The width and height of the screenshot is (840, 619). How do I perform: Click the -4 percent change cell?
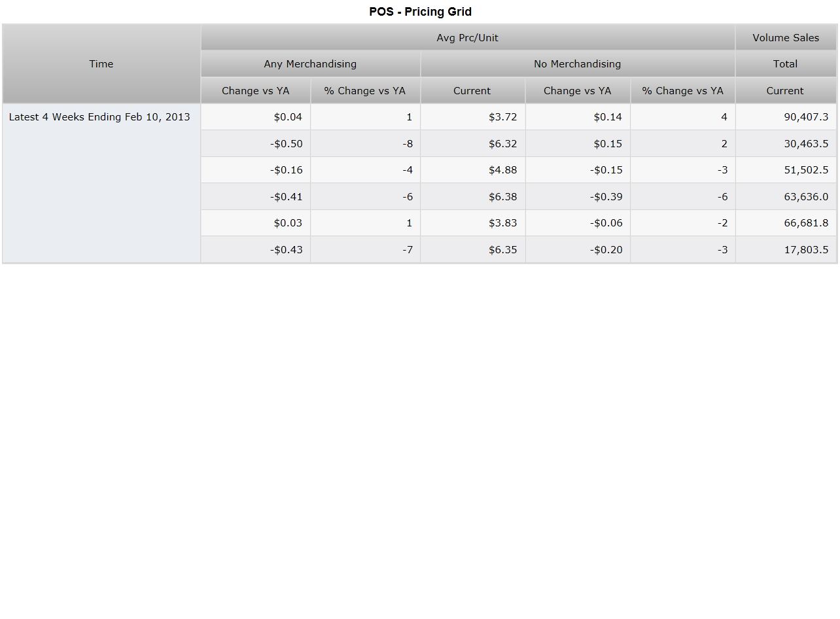click(365, 170)
